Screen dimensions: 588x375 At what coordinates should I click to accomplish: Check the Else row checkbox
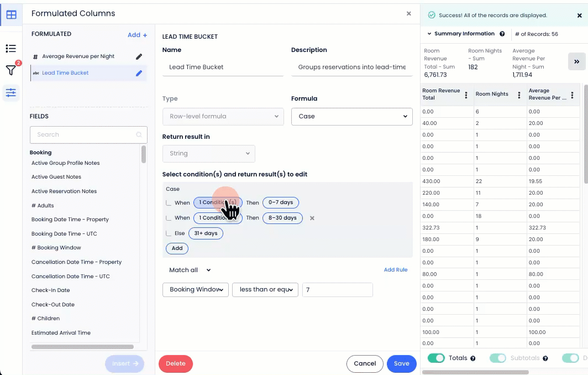click(x=169, y=233)
